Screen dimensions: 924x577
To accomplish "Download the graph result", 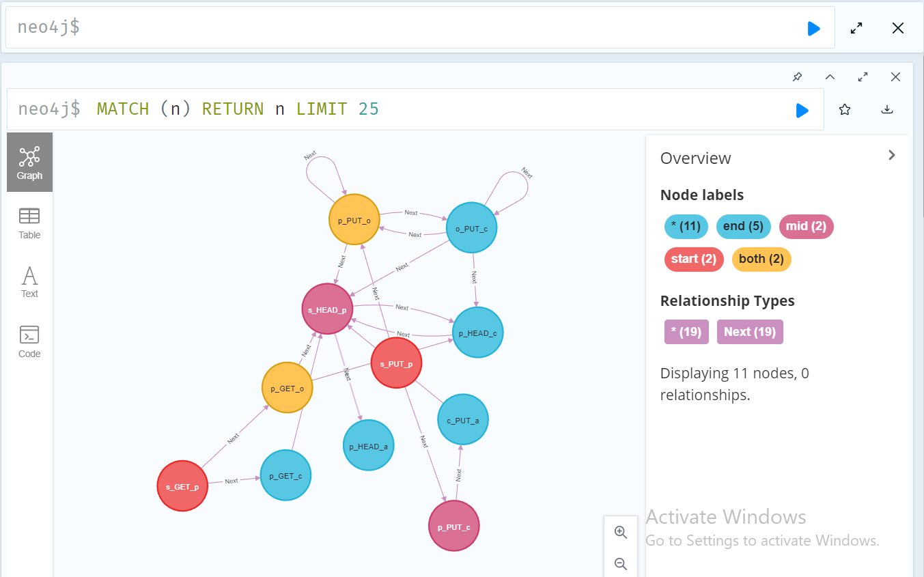I will pos(887,110).
